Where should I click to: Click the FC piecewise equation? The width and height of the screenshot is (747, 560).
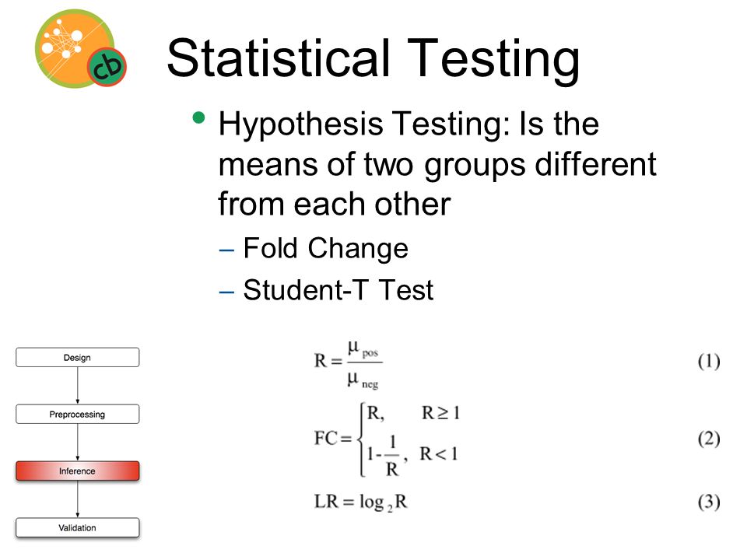click(387, 439)
